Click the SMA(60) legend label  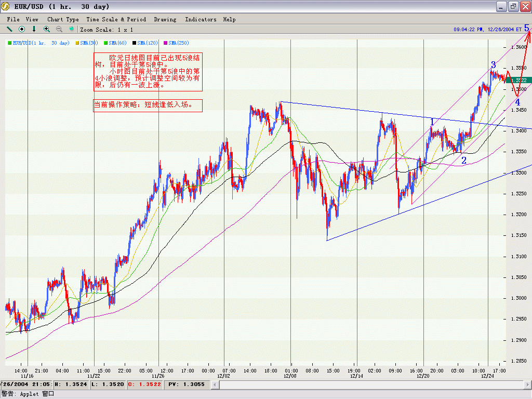(x=118, y=43)
